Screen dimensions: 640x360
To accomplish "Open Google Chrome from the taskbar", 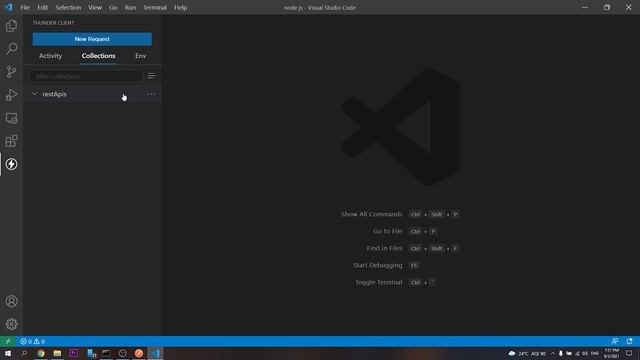I will [41, 353].
